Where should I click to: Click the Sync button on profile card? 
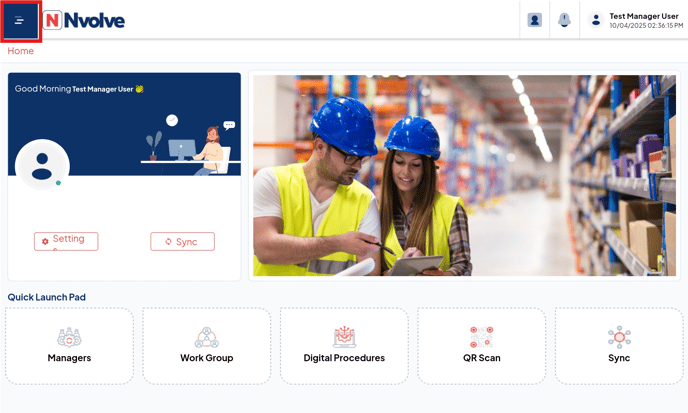183,241
